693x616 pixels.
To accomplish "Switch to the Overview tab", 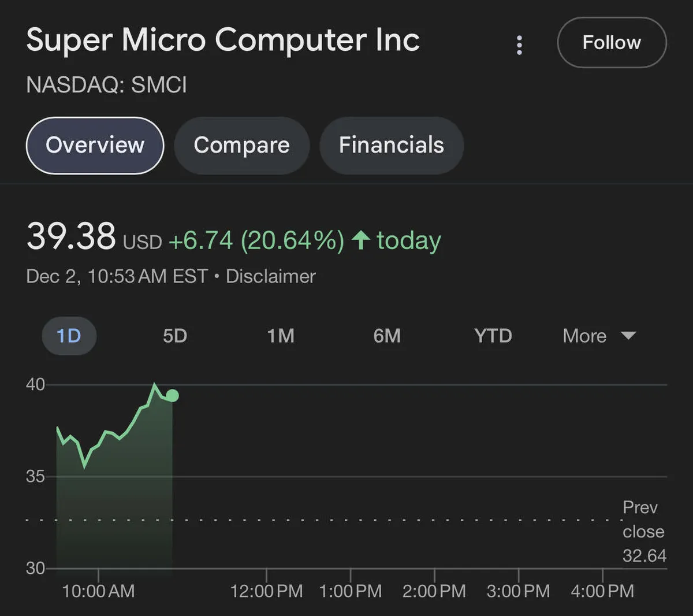I will point(95,145).
